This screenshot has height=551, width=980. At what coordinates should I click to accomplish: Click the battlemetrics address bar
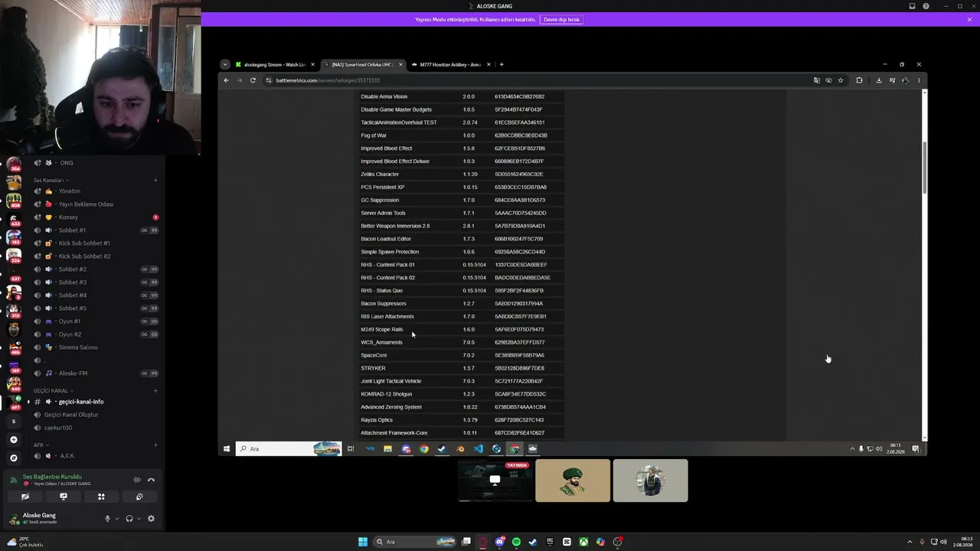coord(536,80)
